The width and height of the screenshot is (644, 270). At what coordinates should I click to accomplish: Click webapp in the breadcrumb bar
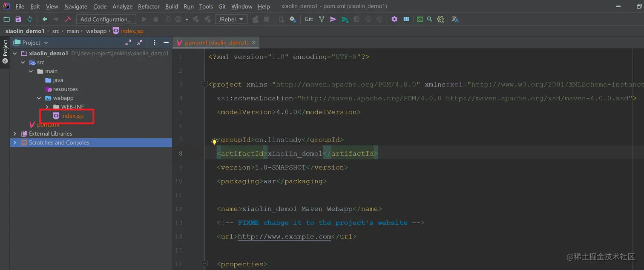(96, 31)
